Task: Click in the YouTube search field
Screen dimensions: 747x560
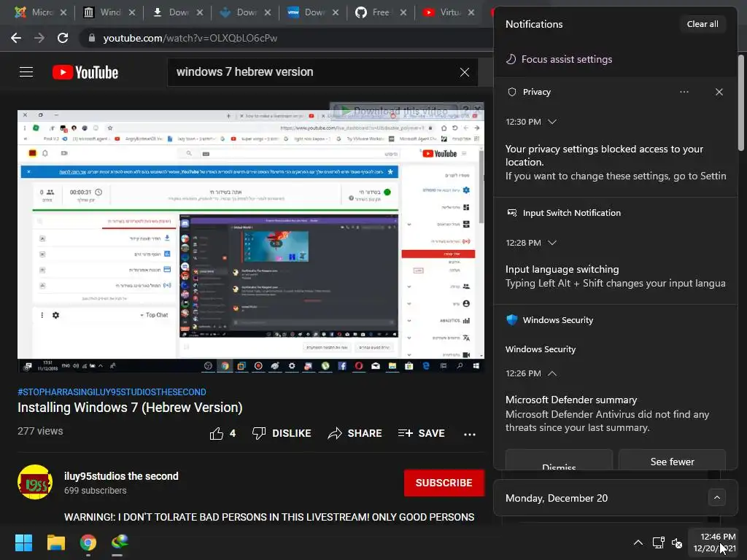Action: pos(314,72)
